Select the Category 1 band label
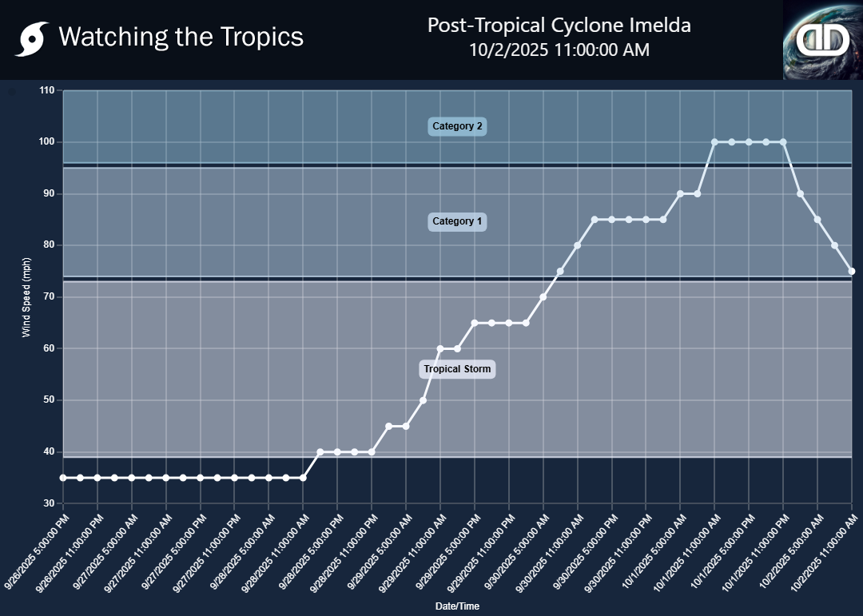The width and height of the screenshot is (863, 616). click(457, 221)
